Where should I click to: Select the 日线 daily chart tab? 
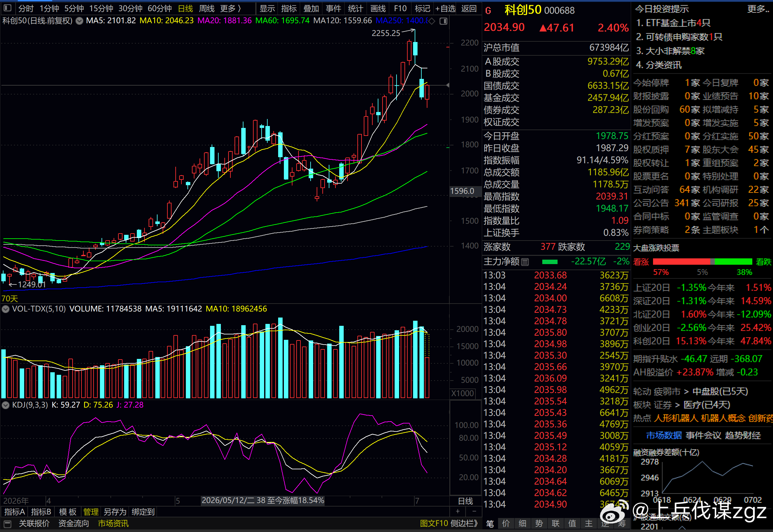click(185, 8)
